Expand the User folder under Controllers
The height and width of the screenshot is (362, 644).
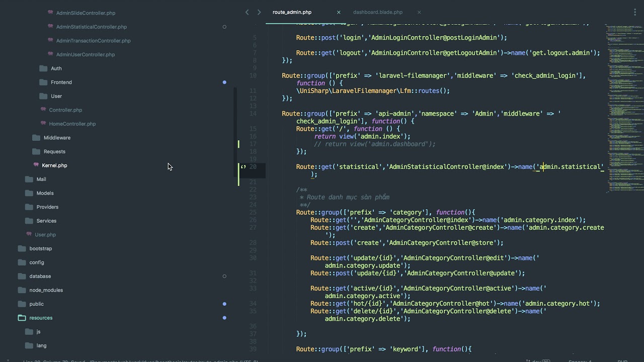click(56, 96)
